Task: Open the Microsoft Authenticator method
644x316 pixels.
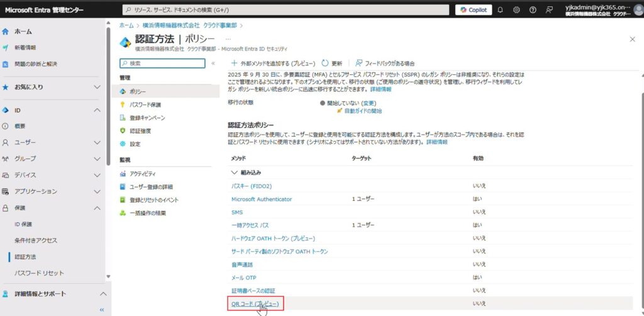Action: pos(262,200)
